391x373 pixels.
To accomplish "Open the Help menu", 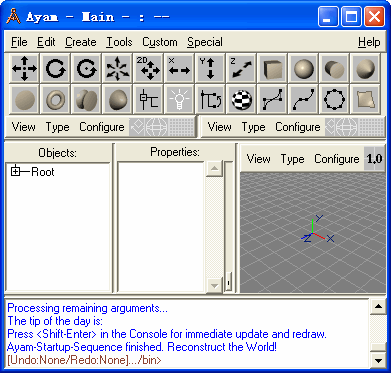I will click(369, 42).
